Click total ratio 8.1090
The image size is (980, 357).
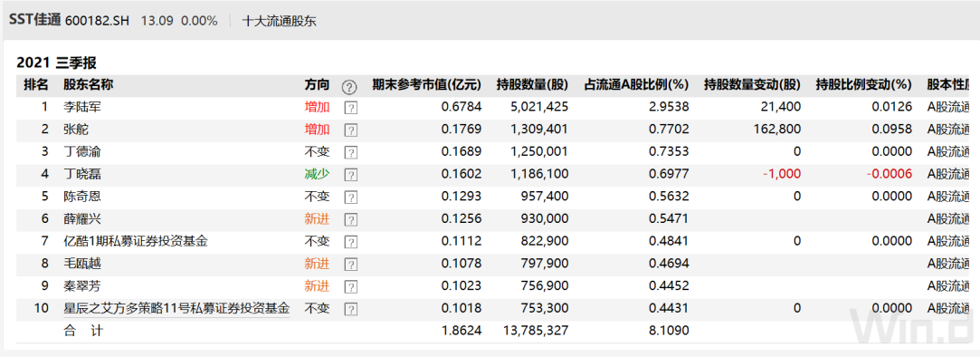(669, 331)
